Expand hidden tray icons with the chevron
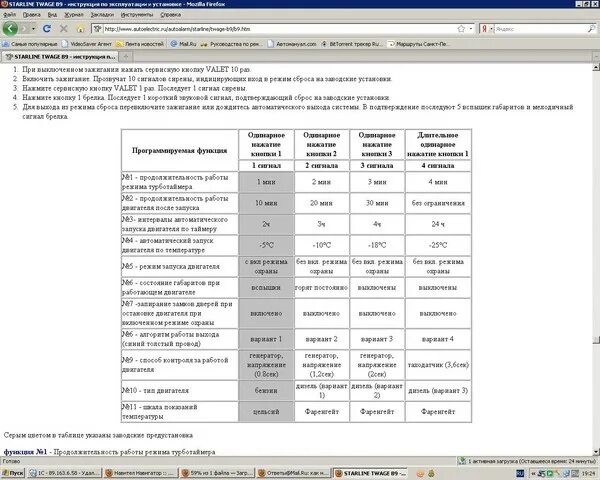Image resolution: width=600 pixels, height=480 pixels. tap(533, 473)
